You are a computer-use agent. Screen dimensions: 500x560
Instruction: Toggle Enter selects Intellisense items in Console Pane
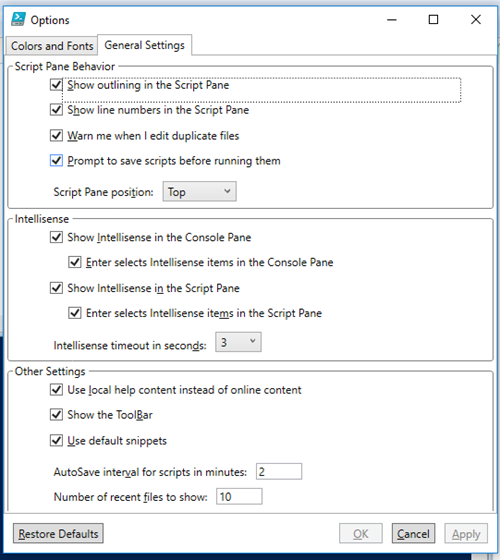point(75,262)
